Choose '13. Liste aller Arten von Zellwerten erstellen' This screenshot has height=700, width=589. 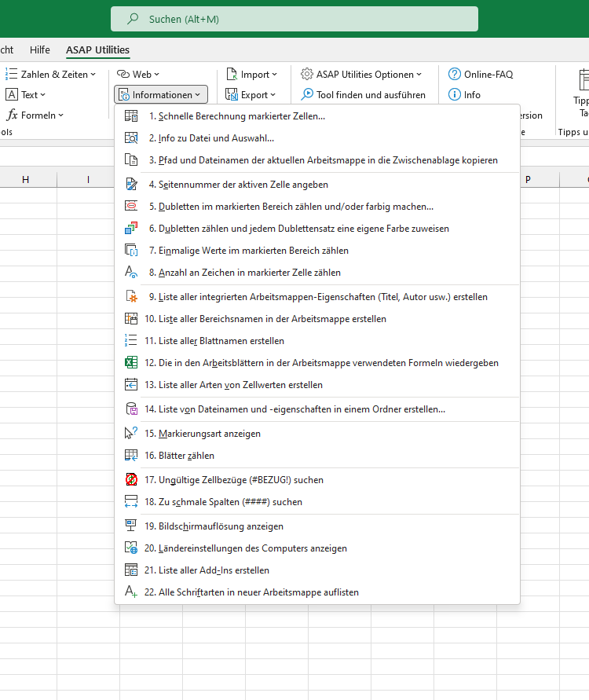[x=317, y=384]
